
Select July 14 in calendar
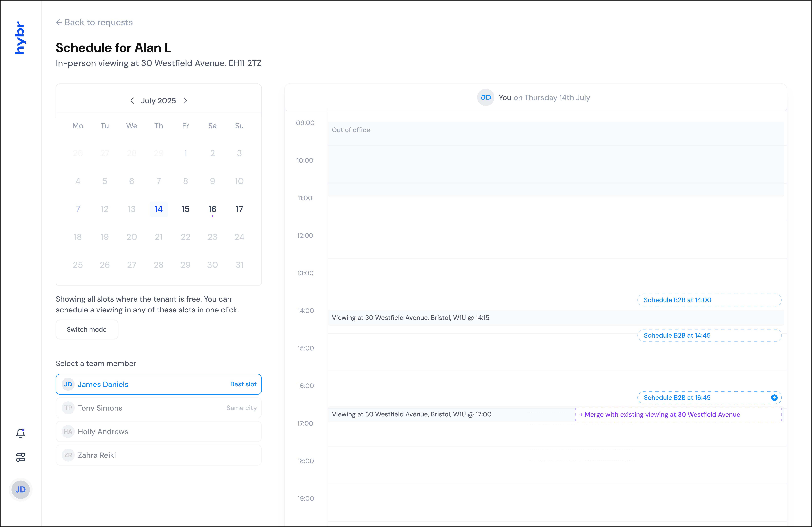coord(159,209)
